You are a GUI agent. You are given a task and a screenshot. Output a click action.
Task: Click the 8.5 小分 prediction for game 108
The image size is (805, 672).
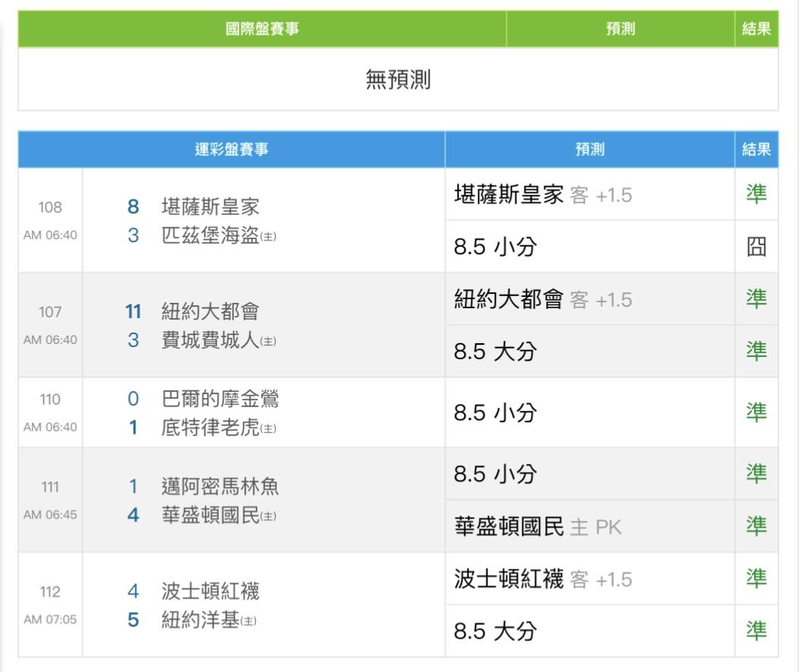[495, 247]
